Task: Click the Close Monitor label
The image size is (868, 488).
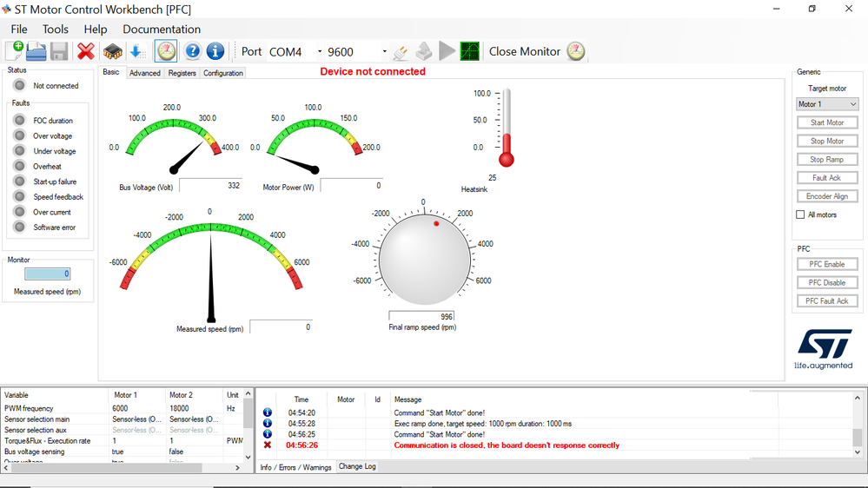Action: [525, 51]
